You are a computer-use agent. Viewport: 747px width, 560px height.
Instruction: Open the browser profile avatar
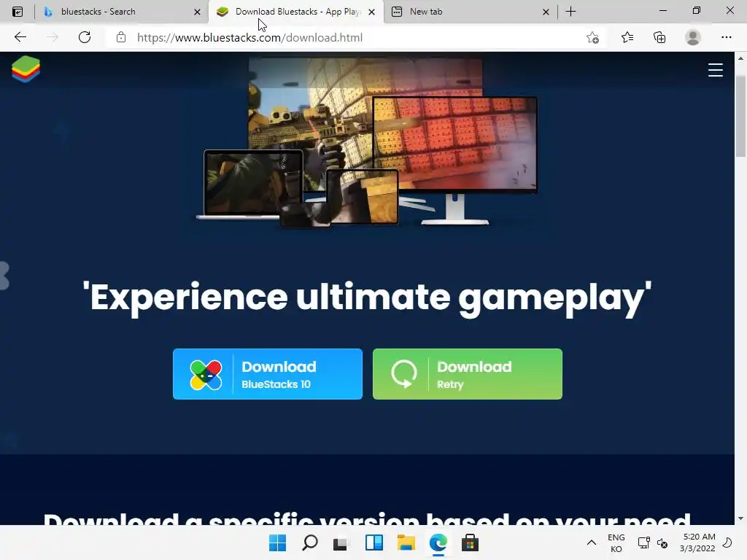(x=693, y=37)
